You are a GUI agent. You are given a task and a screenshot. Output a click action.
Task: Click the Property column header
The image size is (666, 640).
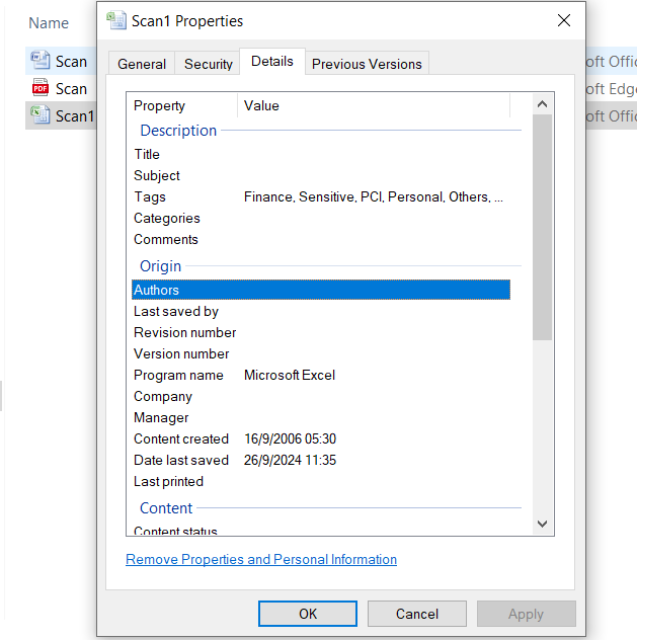160,106
